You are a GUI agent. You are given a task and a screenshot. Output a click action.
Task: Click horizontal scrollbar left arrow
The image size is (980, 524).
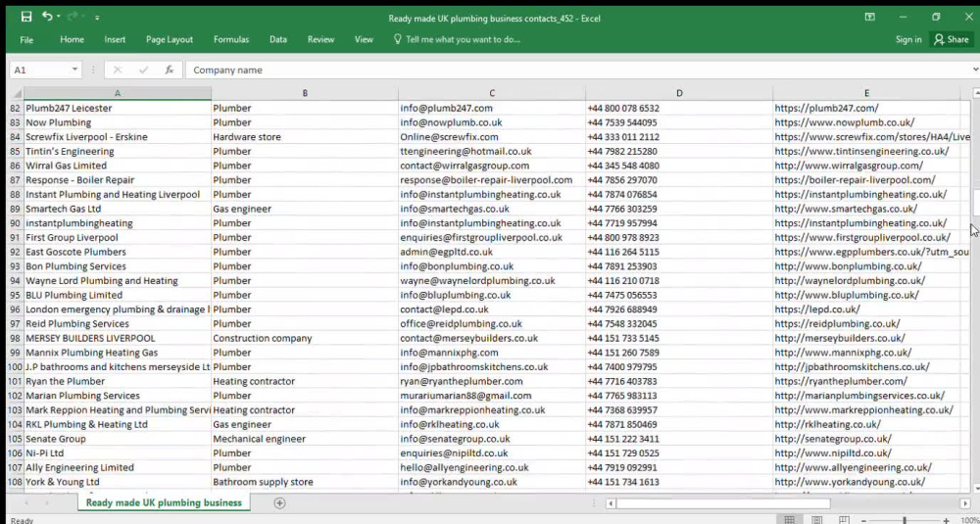click(612, 502)
